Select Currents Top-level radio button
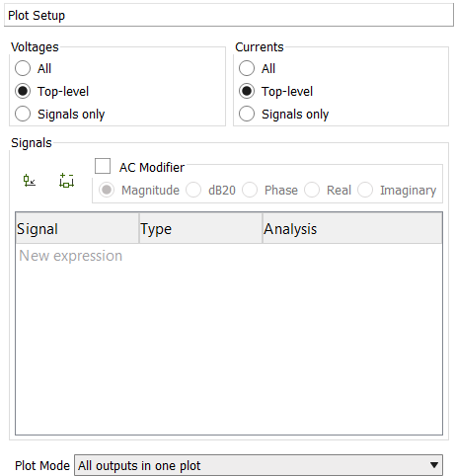Image resolution: width=455 pixels, height=476 pixels. click(x=247, y=91)
